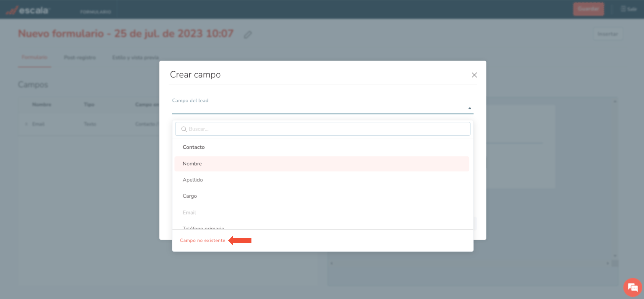Open the Estilo y vista previa tab
This screenshot has height=299, width=644.
(x=135, y=58)
